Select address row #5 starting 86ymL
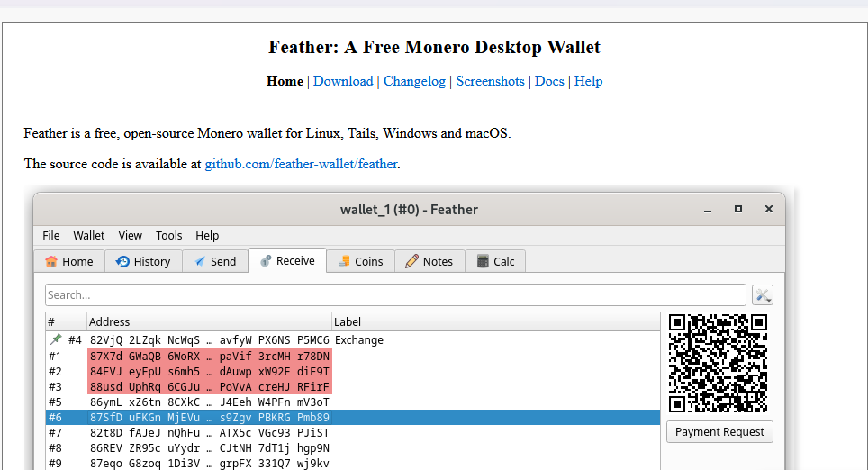 pyautogui.click(x=353, y=402)
